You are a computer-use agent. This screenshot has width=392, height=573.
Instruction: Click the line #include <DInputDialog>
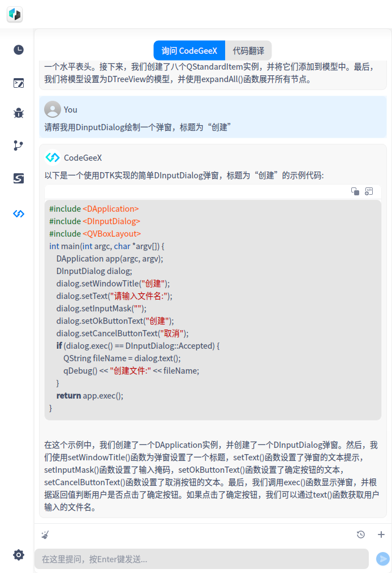94,221
